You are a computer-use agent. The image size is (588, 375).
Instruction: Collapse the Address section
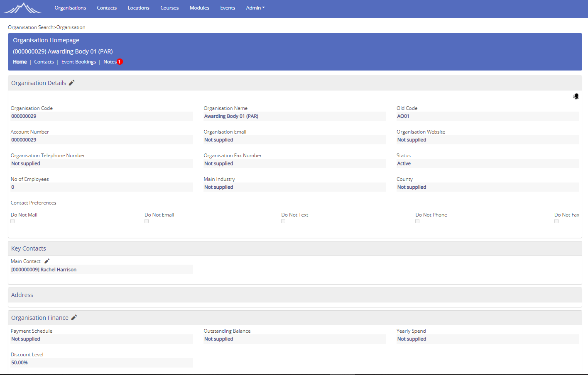coord(22,295)
